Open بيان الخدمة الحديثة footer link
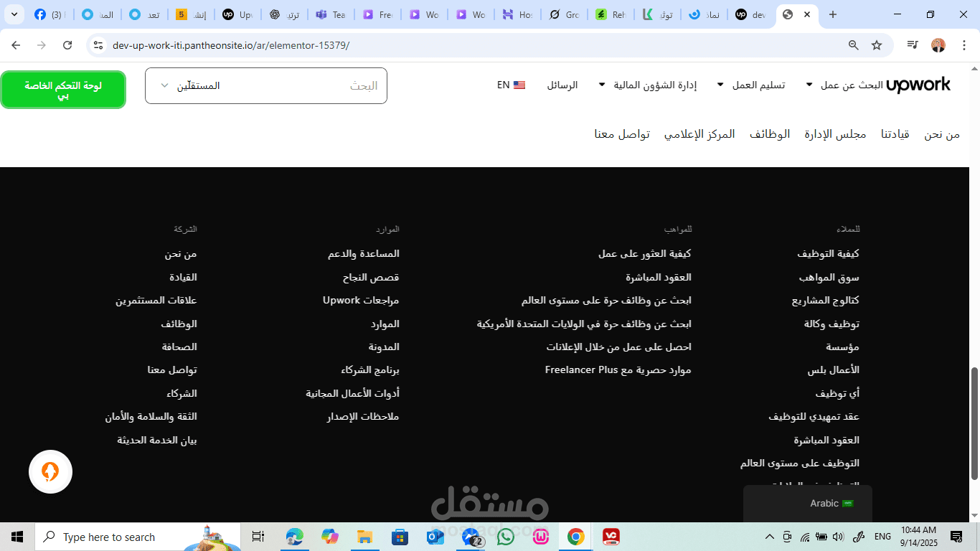 click(x=157, y=440)
